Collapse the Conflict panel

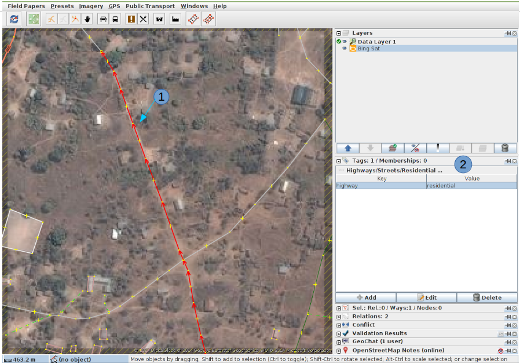[x=339, y=325]
